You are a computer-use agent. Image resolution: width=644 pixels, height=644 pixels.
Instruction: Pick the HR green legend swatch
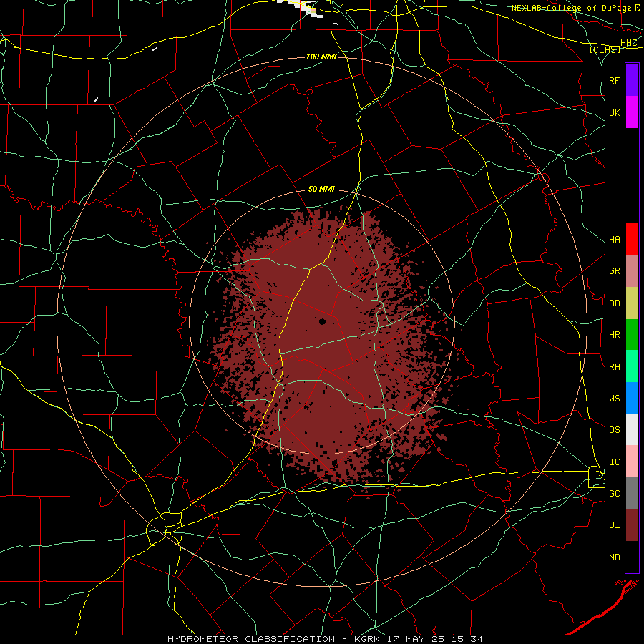point(632,335)
